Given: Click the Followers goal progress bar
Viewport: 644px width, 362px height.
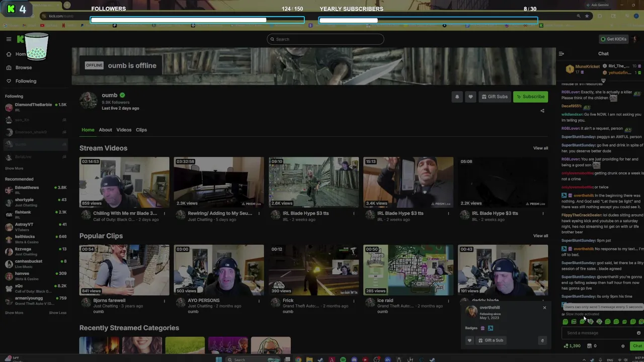Looking at the screenshot, I should (x=197, y=20).
